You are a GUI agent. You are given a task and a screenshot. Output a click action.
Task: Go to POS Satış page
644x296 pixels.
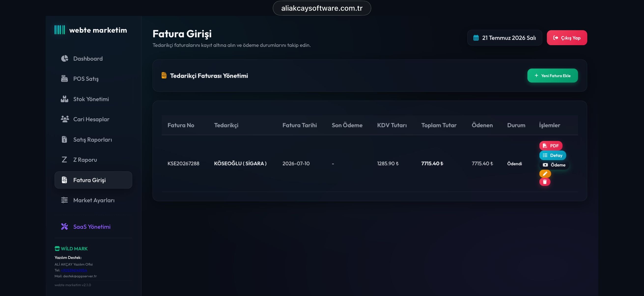pyautogui.click(x=93, y=79)
